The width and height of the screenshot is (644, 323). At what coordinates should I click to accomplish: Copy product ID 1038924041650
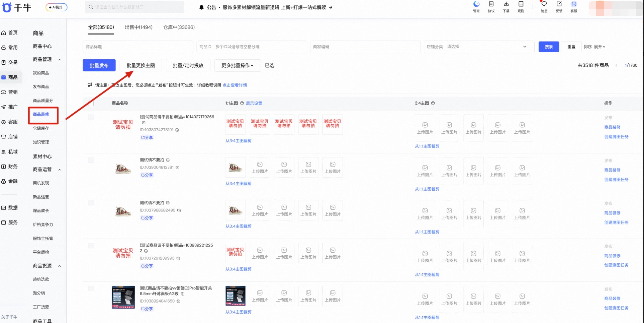(178, 301)
